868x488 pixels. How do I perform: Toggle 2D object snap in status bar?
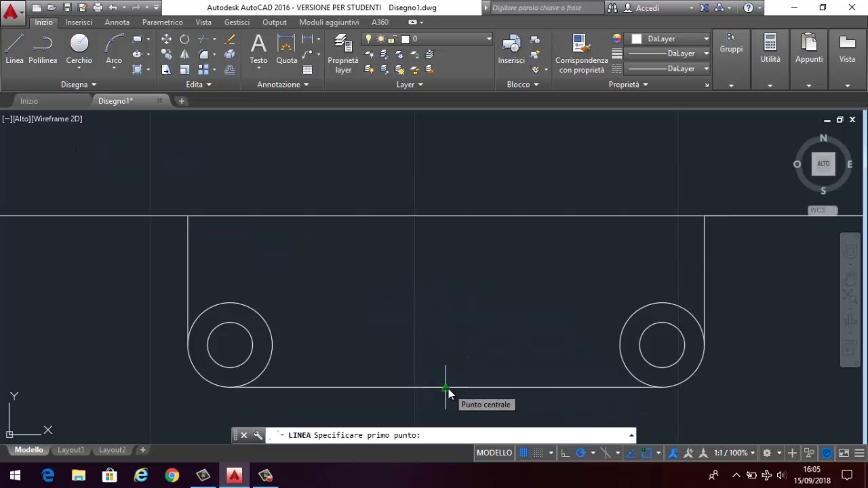pyautogui.click(x=647, y=453)
